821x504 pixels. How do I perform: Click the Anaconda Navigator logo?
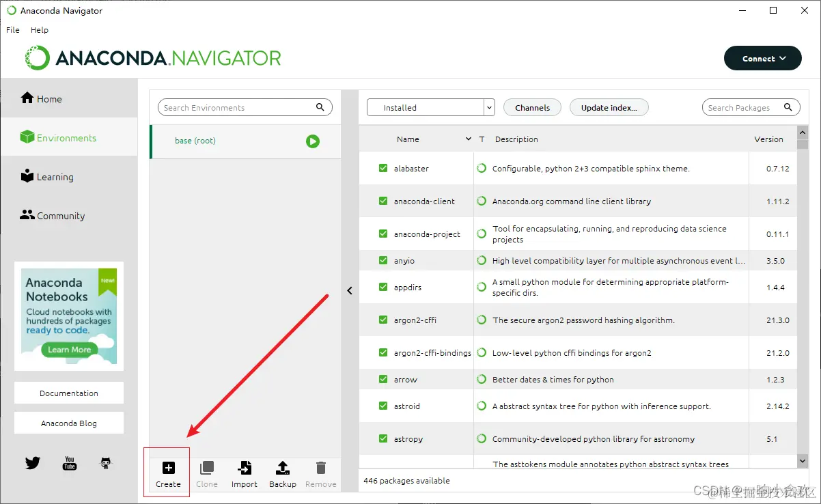153,58
